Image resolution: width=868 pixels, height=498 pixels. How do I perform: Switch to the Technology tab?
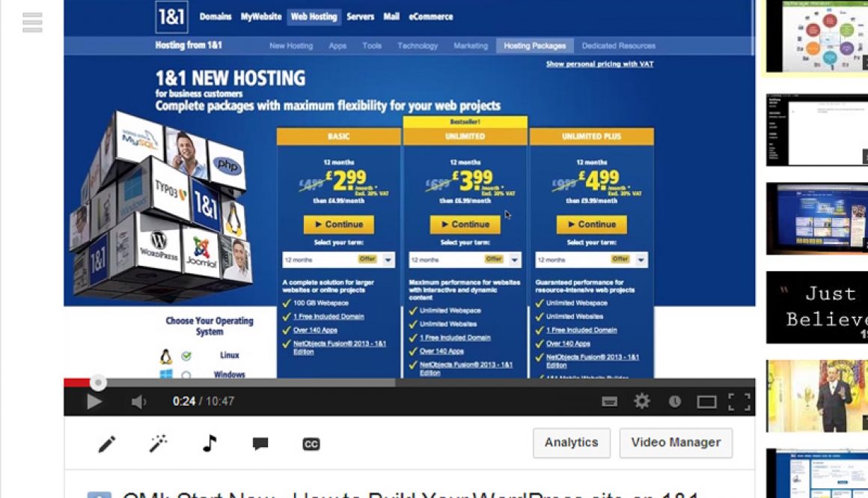click(x=418, y=46)
